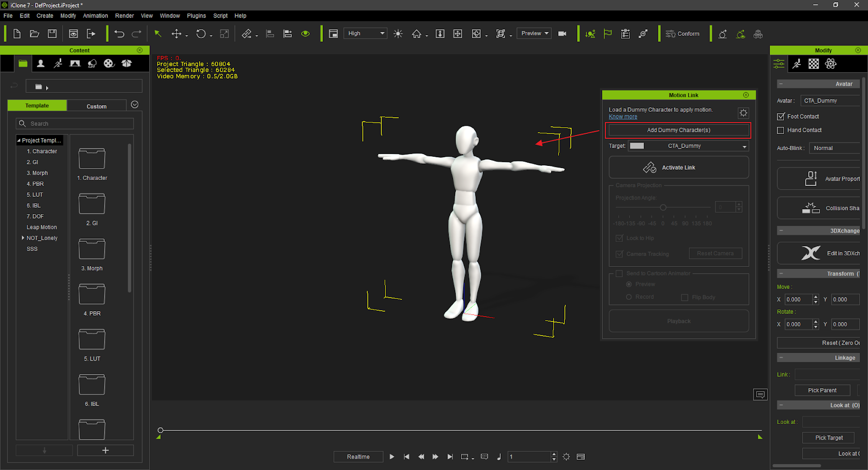Open the Animation menu
The width and height of the screenshot is (868, 470).
(95, 16)
